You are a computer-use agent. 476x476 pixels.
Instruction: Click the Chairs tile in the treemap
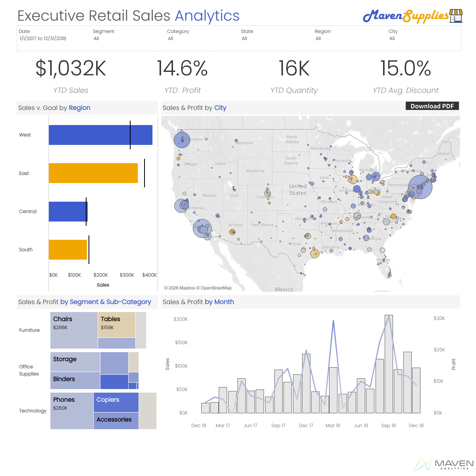point(74,330)
